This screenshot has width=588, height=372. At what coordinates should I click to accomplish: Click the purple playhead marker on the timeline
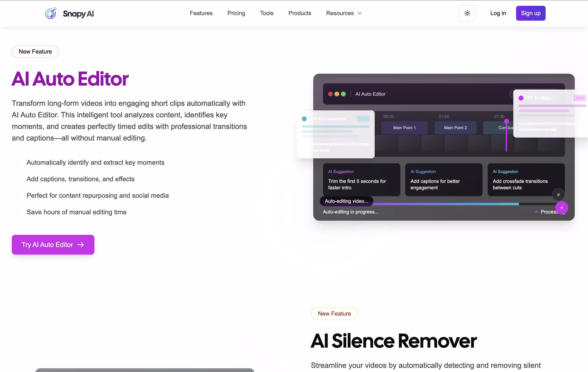point(506,121)
